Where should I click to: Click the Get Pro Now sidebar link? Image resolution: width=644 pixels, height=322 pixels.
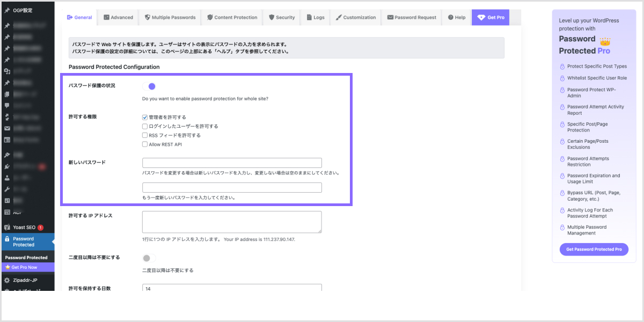tap(24, 267)
